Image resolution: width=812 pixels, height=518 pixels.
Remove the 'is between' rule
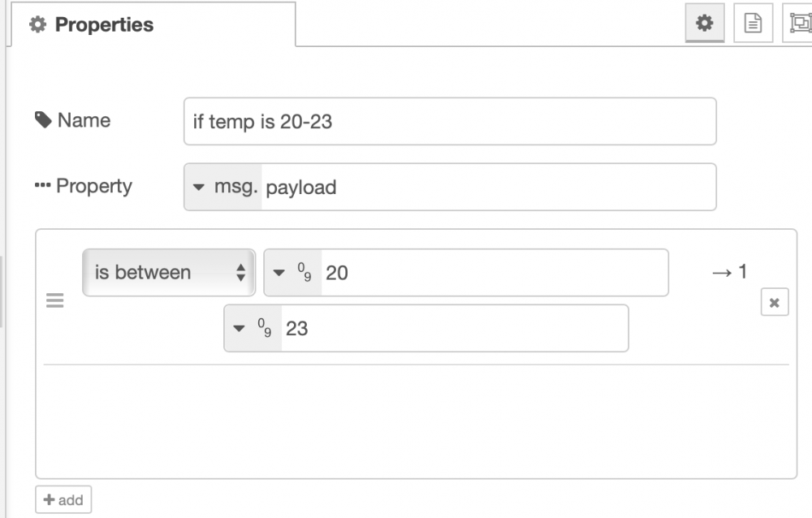[774, 303]
